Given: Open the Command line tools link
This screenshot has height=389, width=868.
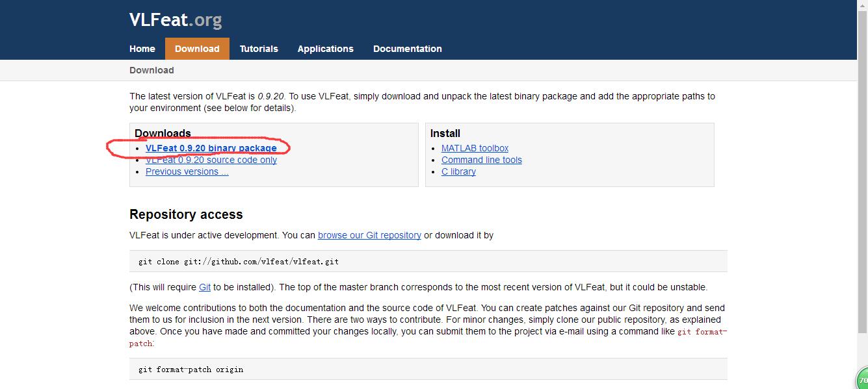Looking at the screenshot, I should click(x=481, y=160).
